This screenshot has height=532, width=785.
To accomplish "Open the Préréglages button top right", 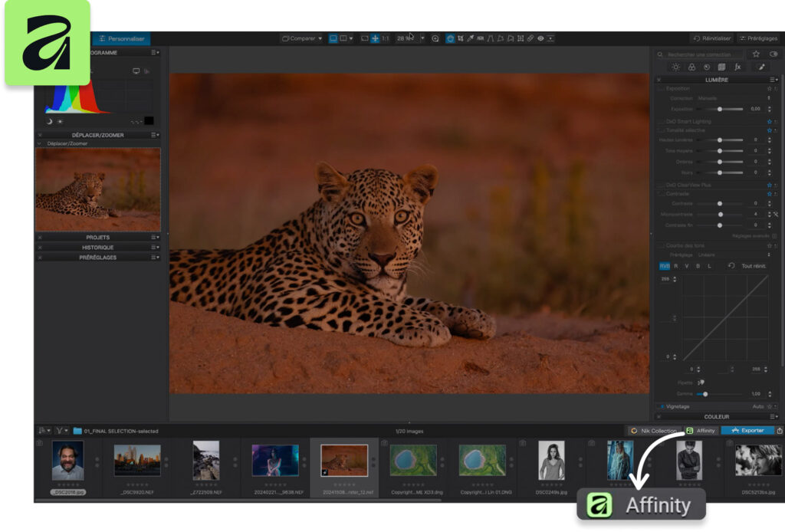I will click(x=758, y=38).
